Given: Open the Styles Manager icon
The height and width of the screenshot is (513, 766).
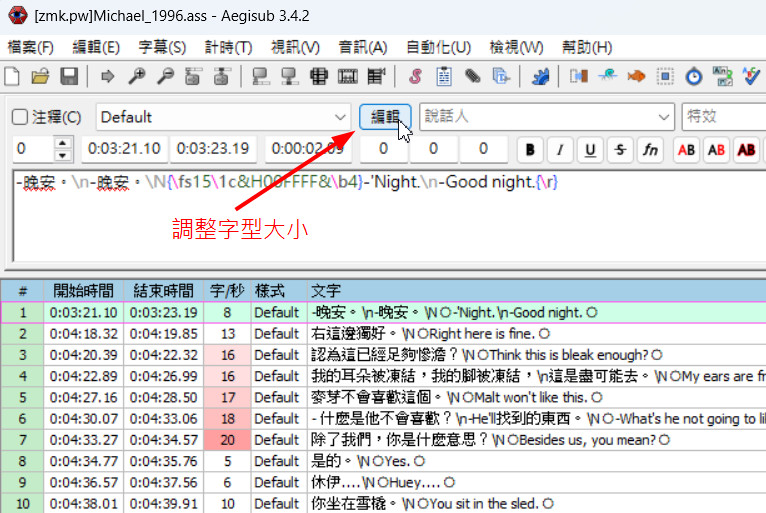Looking at the screenshot, I should coord(414,76).
